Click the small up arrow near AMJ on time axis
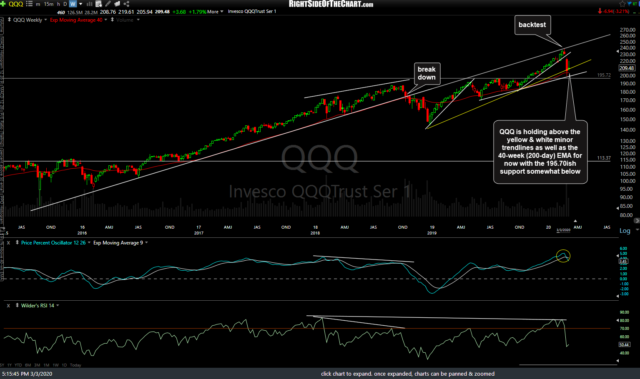Screen dimensions: 640x379 tap(575, 221)
